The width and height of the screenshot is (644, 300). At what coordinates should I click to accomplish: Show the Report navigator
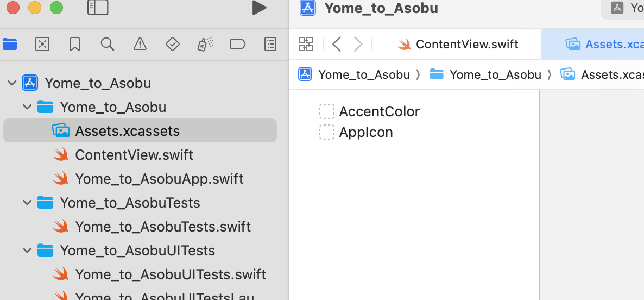click(270, 44)
